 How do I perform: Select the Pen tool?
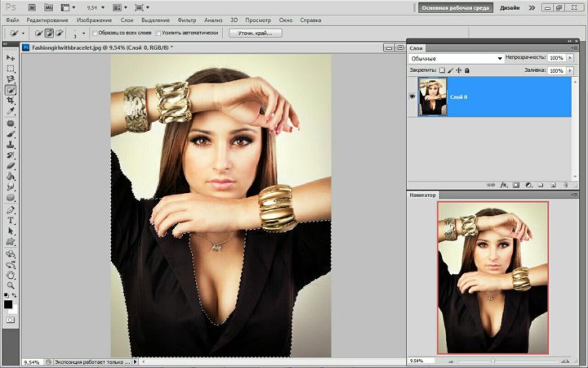(11, 210)
